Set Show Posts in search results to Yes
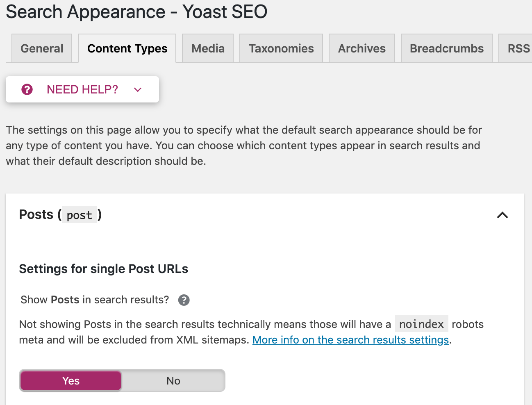The width and height of the screenshot is (532, 405). (71, 381)
